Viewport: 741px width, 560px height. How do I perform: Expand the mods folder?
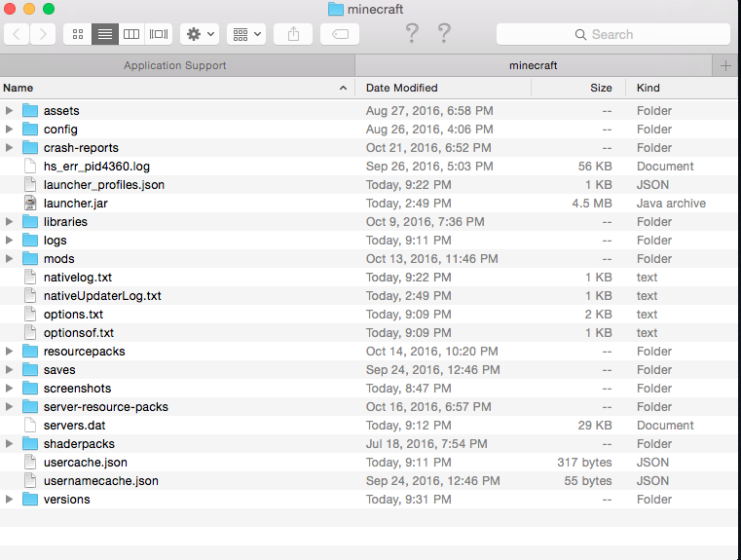(x=9, y=258)
